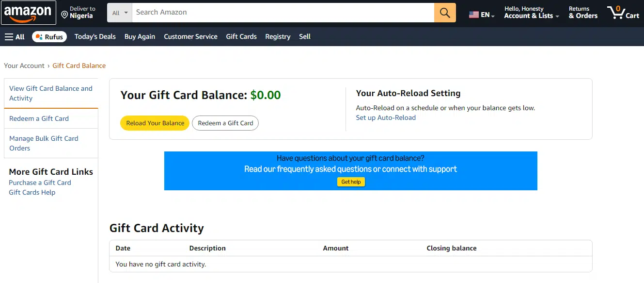Open the shopping cart icon
The image size is (644, 283).
coord(623,13)
